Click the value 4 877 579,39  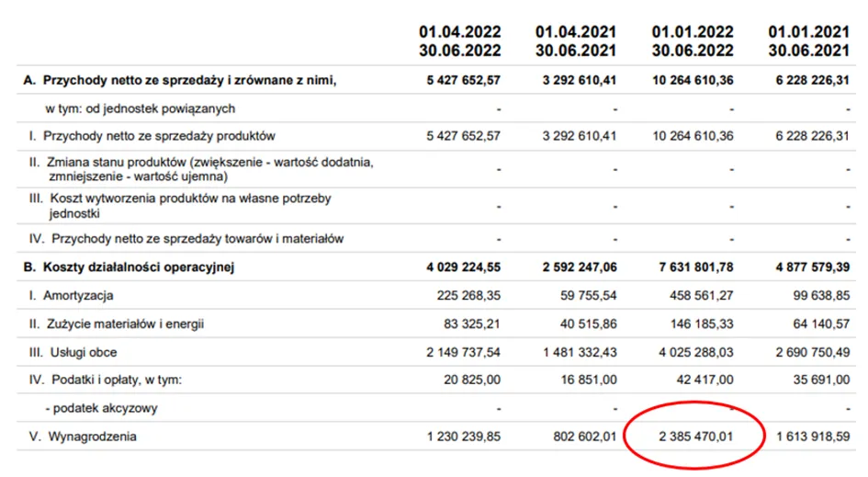(813, 267)
